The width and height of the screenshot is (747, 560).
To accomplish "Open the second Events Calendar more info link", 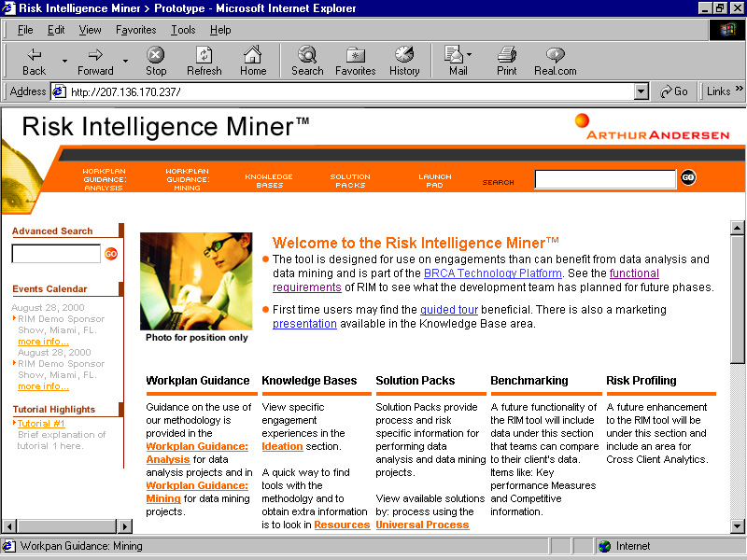I will [x=43, y=386].
